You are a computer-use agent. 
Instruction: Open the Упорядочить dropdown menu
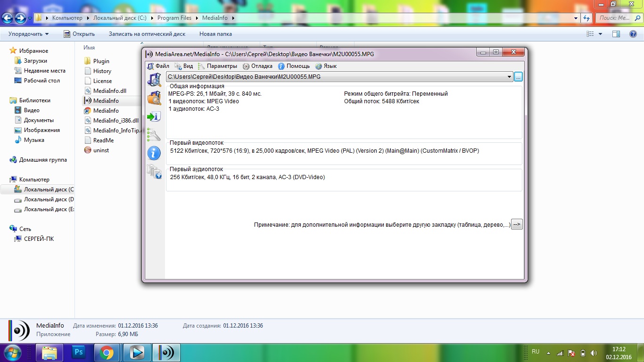[x=28, y=34]
